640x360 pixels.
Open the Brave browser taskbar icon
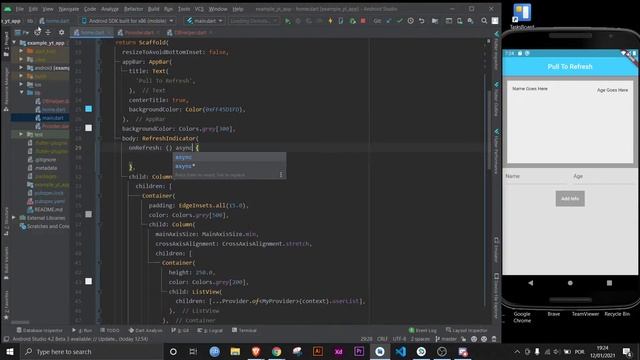[256, 351]
